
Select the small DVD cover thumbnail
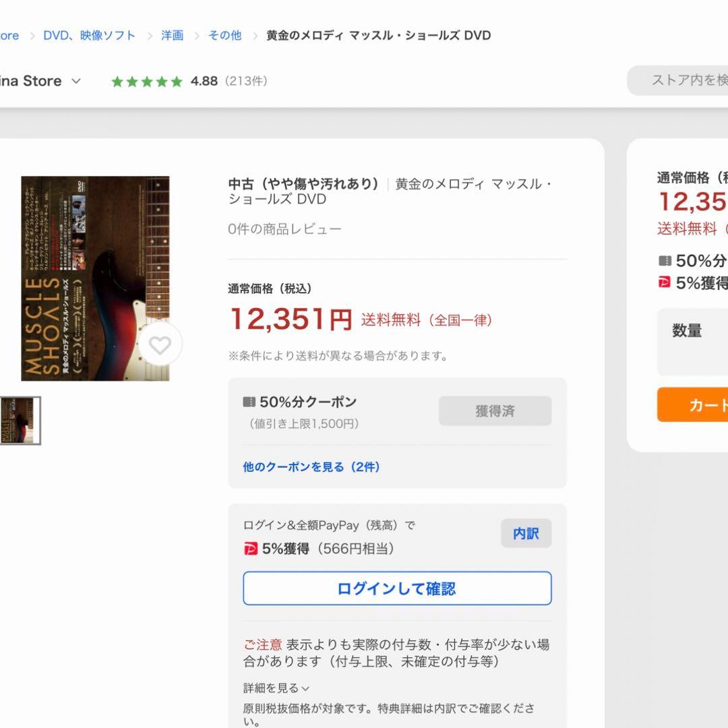click(20, 421)
